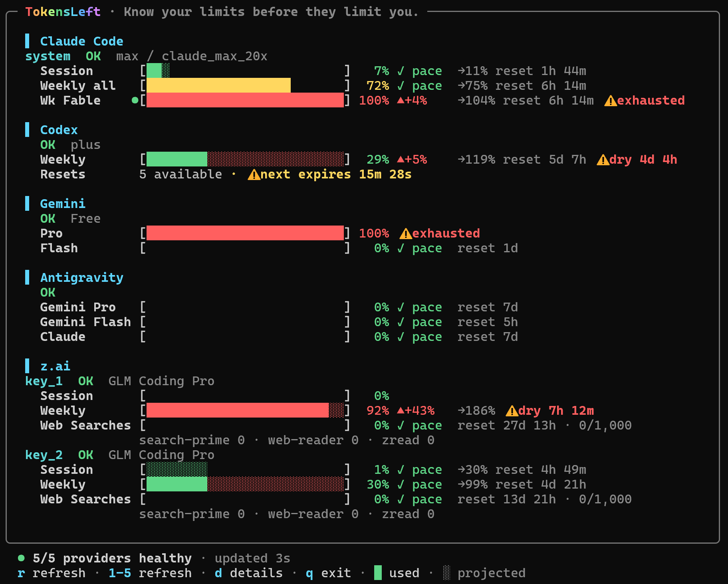This screenshot has width=728, height=584.
Task: Click the →30% projection on key_2 Session
Action: pos(473,470)
